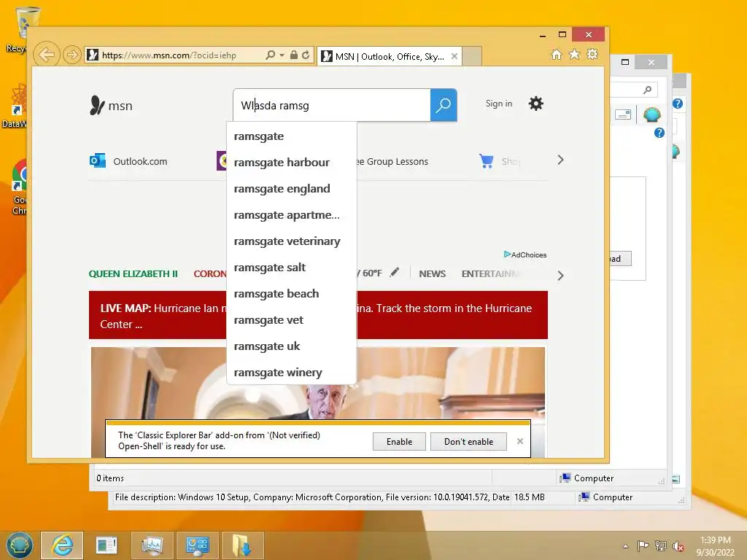
Task: Click the Outlook icon
Action: pyautogui.click(x=98, y=160)
